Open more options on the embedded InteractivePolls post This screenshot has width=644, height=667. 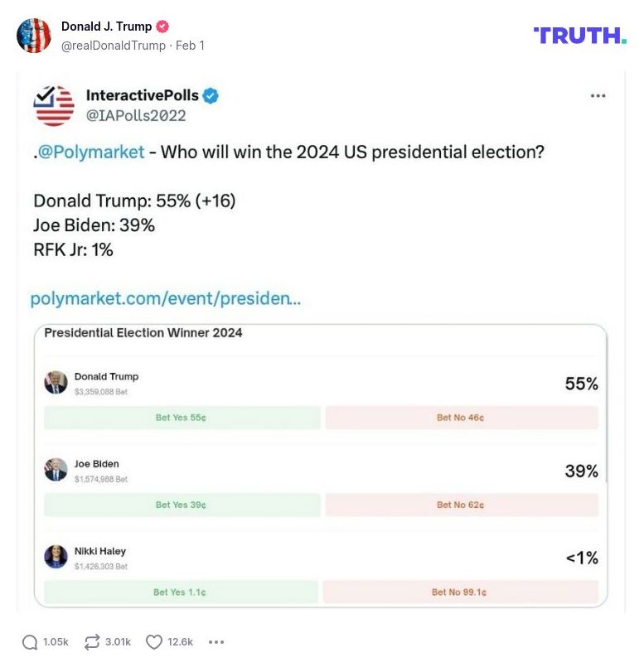598,95
